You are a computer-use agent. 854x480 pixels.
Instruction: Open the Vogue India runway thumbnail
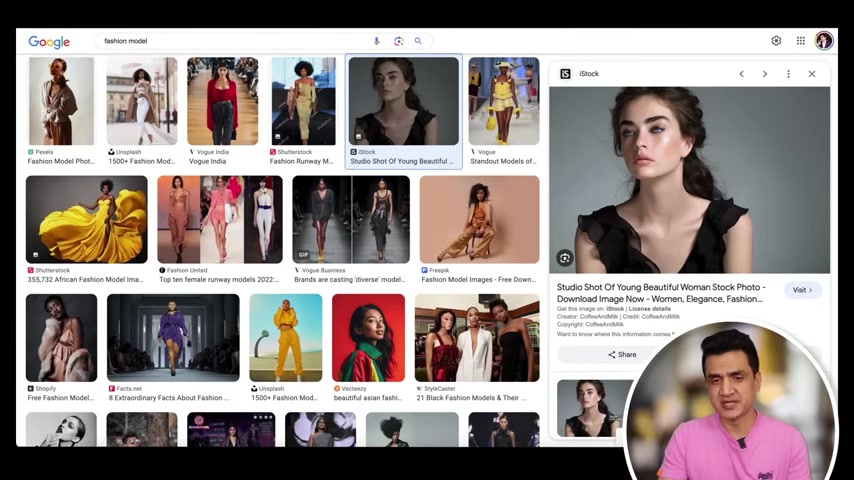pos(223,101)
